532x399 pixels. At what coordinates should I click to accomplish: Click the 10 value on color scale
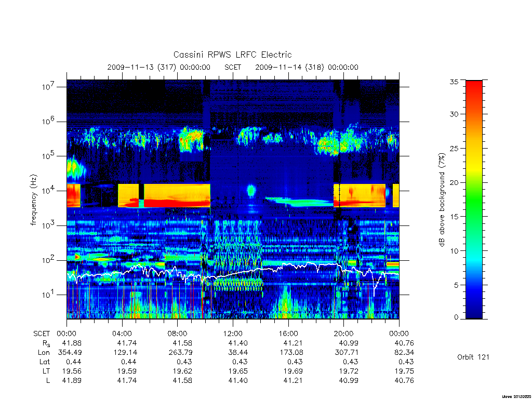(x=454, y=251)
